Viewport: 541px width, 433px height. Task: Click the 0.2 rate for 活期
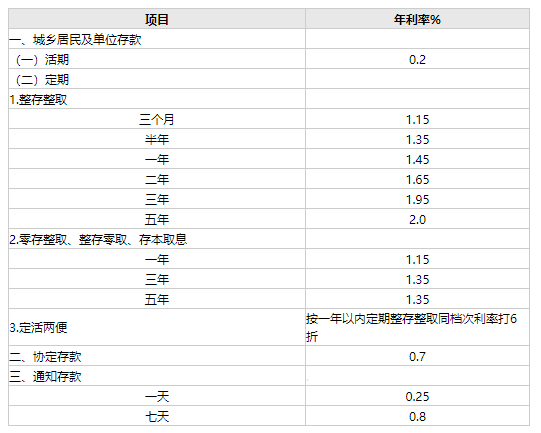417,59
